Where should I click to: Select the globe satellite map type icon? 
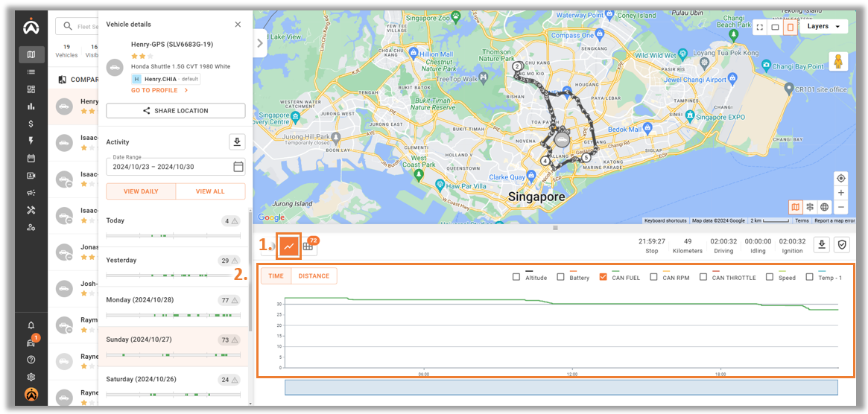click(x=824, y=207)
